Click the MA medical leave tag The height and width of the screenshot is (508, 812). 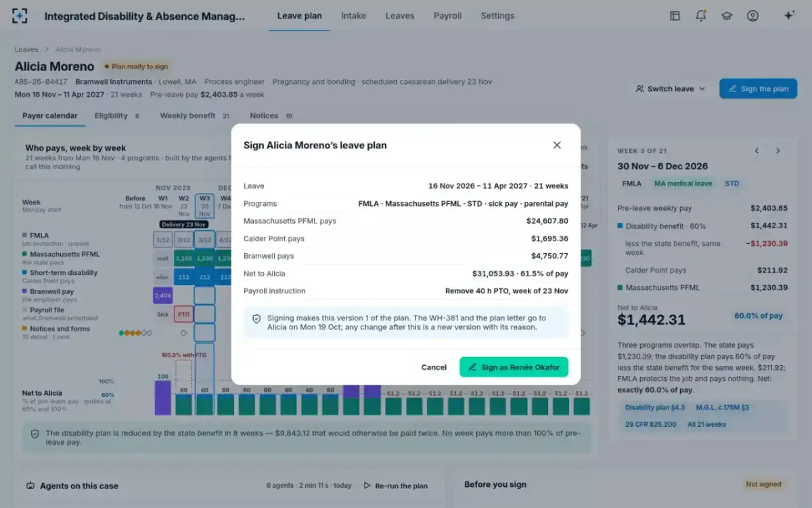tap(683, 184)
